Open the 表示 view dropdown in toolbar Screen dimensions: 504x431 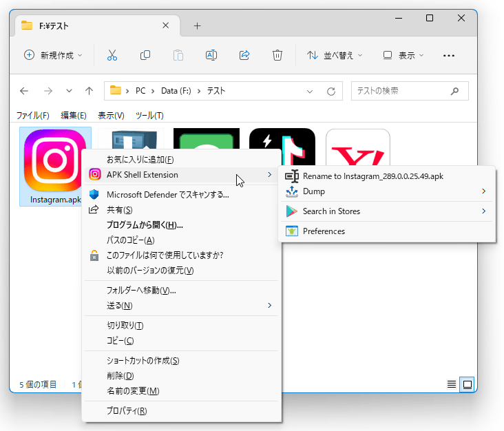pos(403,55)
